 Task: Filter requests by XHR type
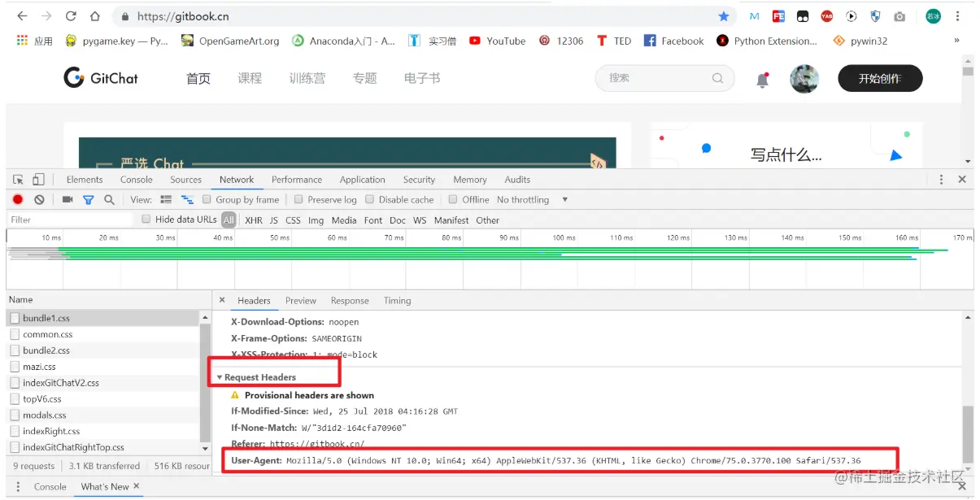[254, 220]
